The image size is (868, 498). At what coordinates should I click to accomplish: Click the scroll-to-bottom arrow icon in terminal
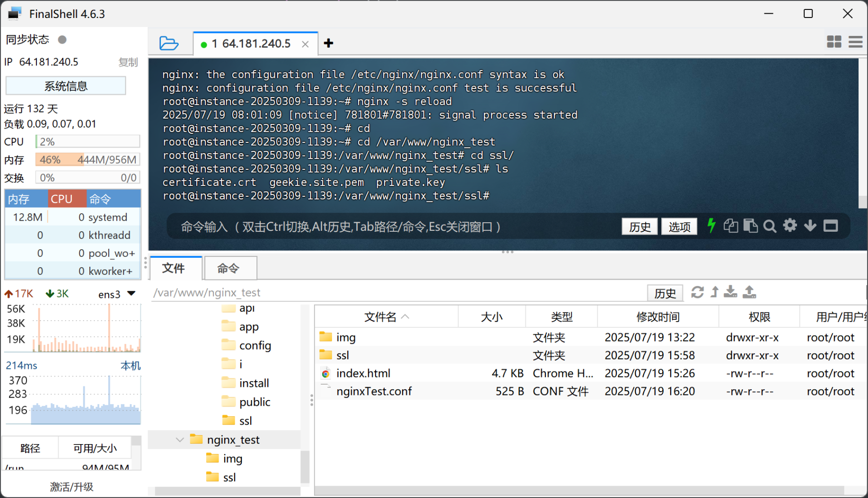[810, 226]
